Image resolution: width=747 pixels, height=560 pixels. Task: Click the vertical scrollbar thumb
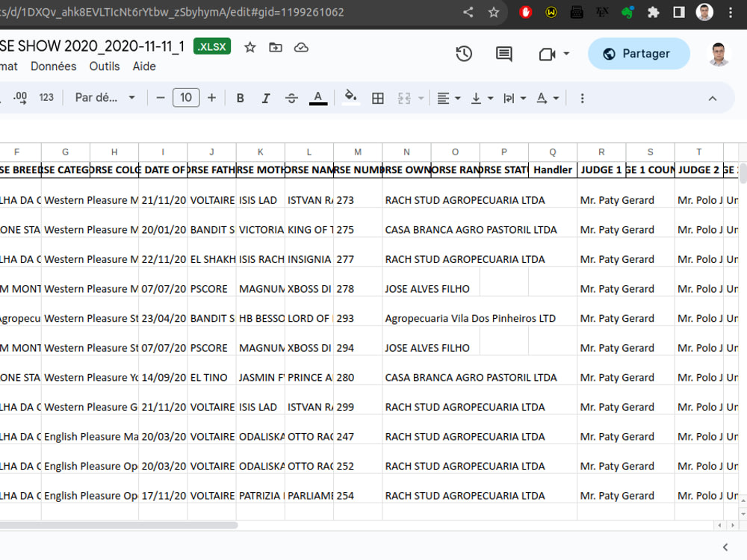pos(743,173)
